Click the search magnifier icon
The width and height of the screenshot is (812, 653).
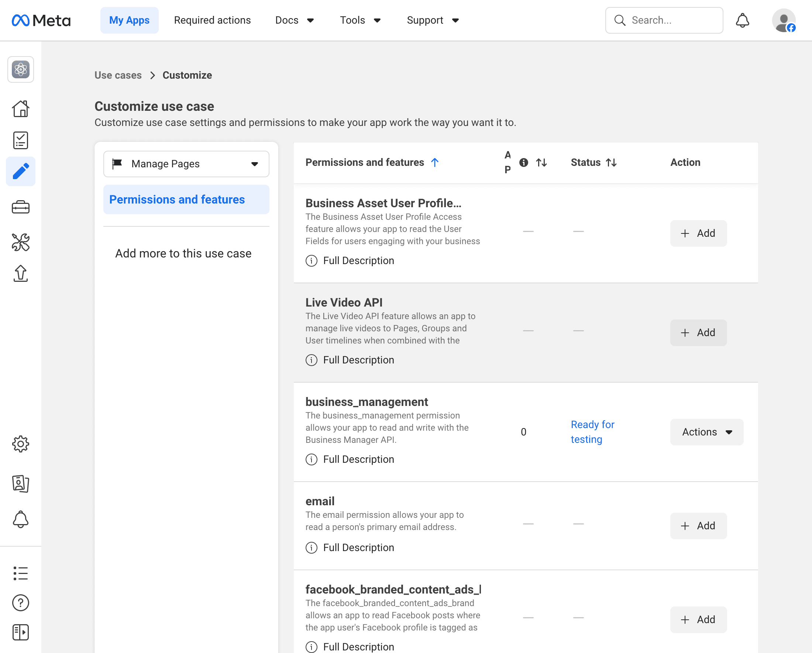pos(620,20)
